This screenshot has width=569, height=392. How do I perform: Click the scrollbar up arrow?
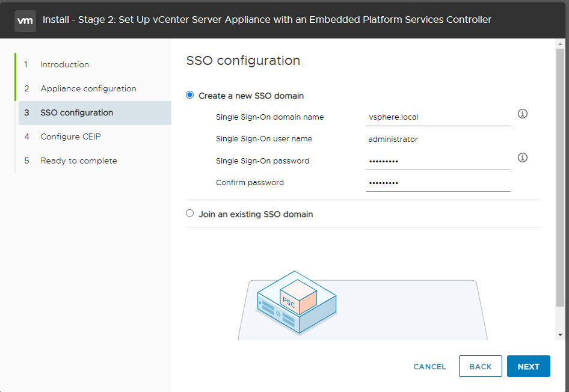(x=560, y=44)
